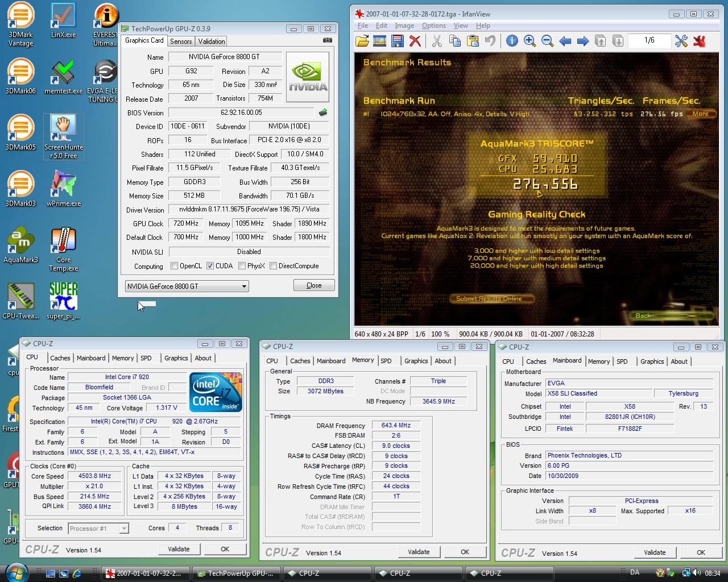Click the IrfanView Zoom out magnifier
This screenshot has height=582, width=728.
(547, 41)
